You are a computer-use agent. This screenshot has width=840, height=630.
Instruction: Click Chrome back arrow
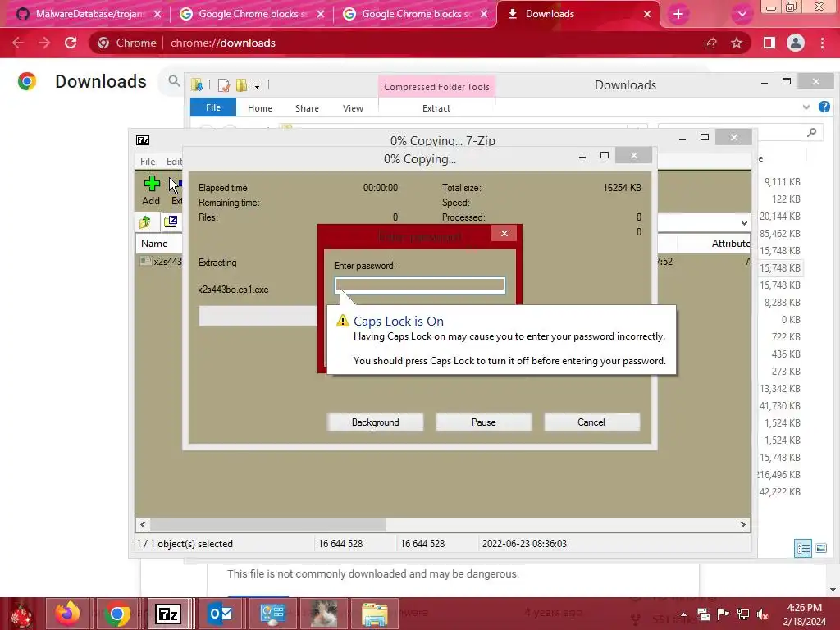click(x=18, y=43)
